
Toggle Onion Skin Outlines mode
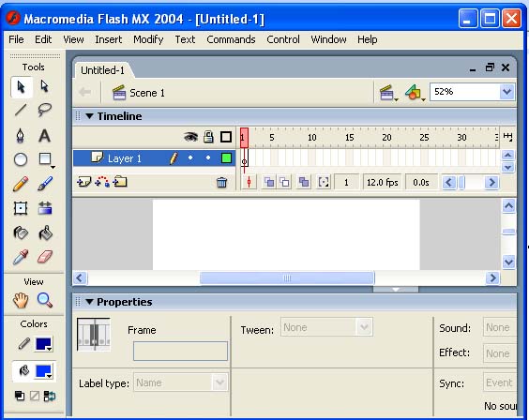pos(285,183)
